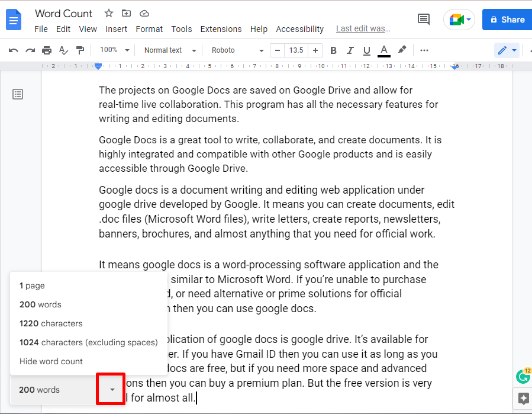Toggle Italic formatting
The width and height of the screenshot is (532, 414).
(350, 50)
